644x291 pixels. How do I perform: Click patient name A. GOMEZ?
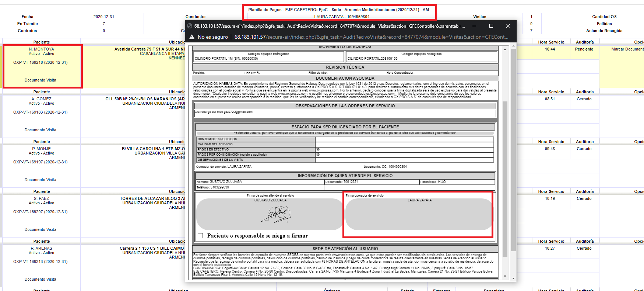[42, 99]
